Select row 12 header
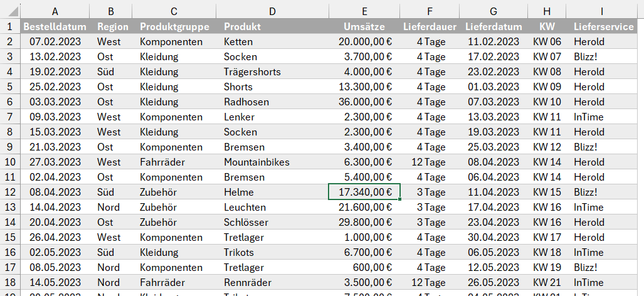Image resolution: width=644 pixels, height=296 pixels. point(10,192)
